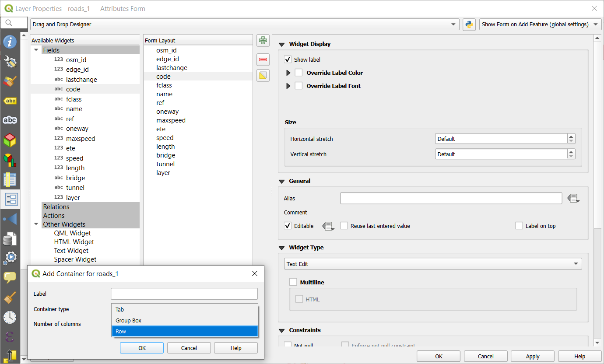Uncheck the Show label checkbox
The image size is (604, 364).
click(x=288, y=59)
